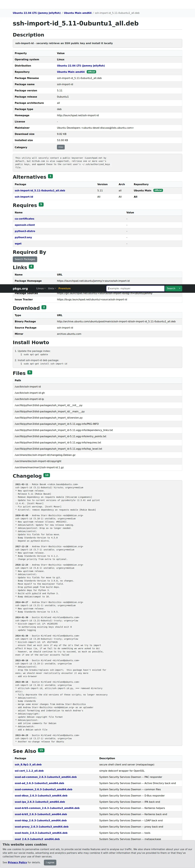Select path /usr/share/doc/ssh-import-id/copyright
The height and width of the screenshot is (868, 195).
tap(38, 461)
